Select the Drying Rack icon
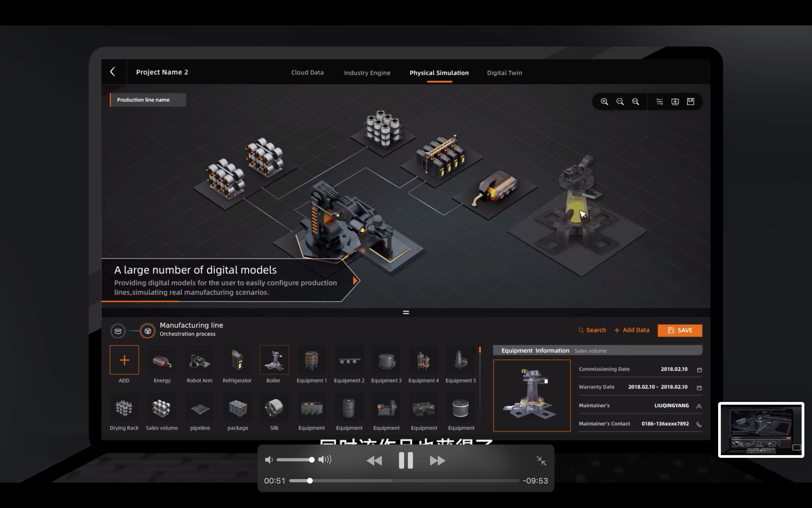Screen dimensions: 812x508 click(124, 408)
